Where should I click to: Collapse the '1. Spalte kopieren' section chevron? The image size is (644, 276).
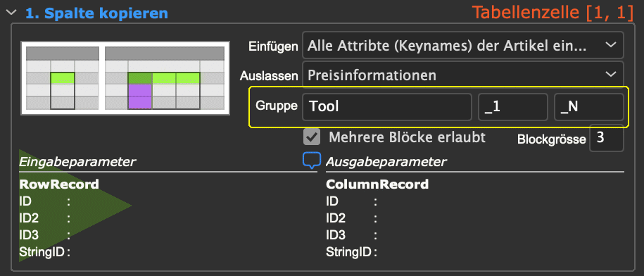coord(12,13)
